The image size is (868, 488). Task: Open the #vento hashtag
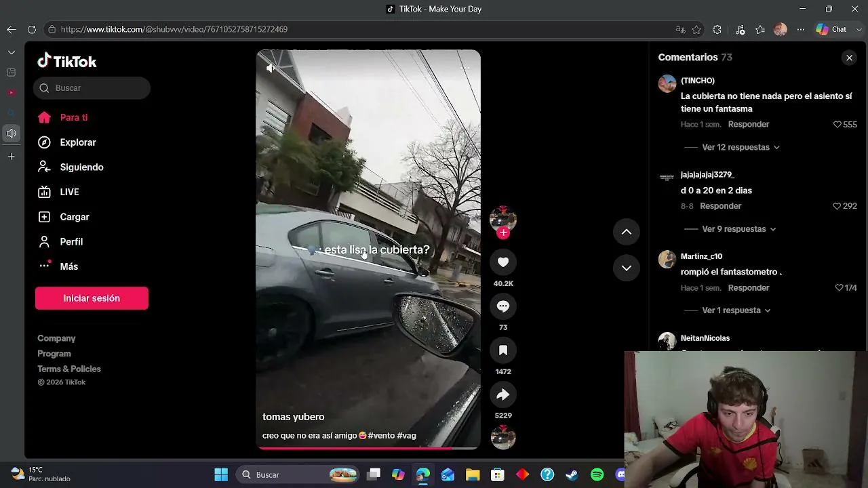point(381,436)
